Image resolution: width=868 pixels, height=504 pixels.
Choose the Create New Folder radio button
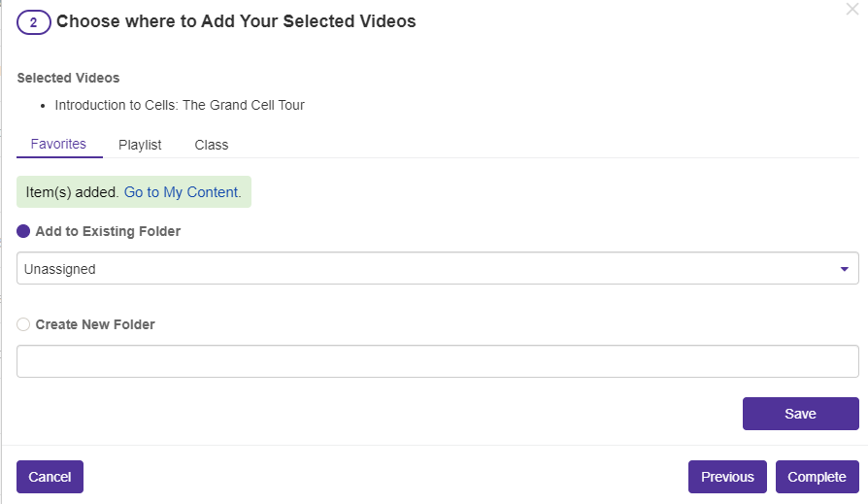23,324
